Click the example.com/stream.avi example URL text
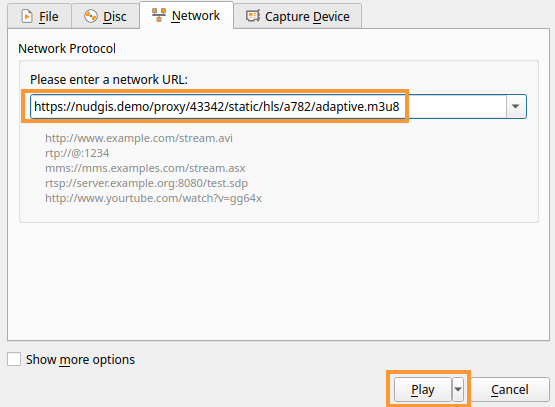The width and height of the screenshot is (555, 407). coord(139,138)
